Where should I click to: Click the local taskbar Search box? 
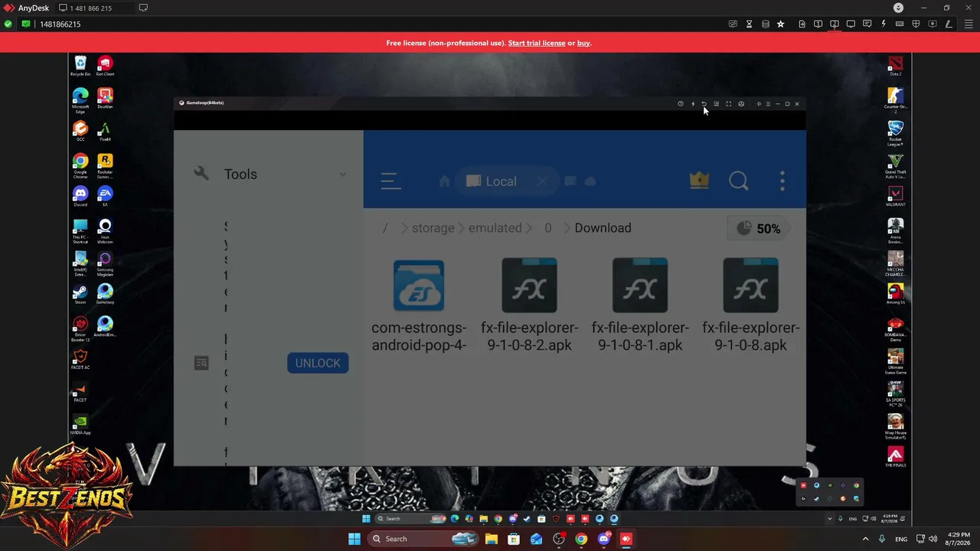point(423,539)
